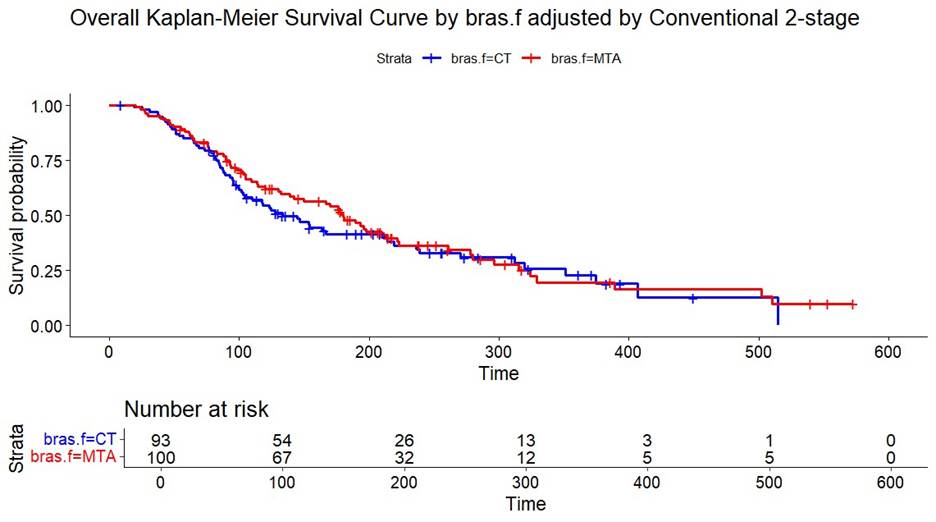
Task: Click the 'Time' label under risk table
Action: pos(526,504)
